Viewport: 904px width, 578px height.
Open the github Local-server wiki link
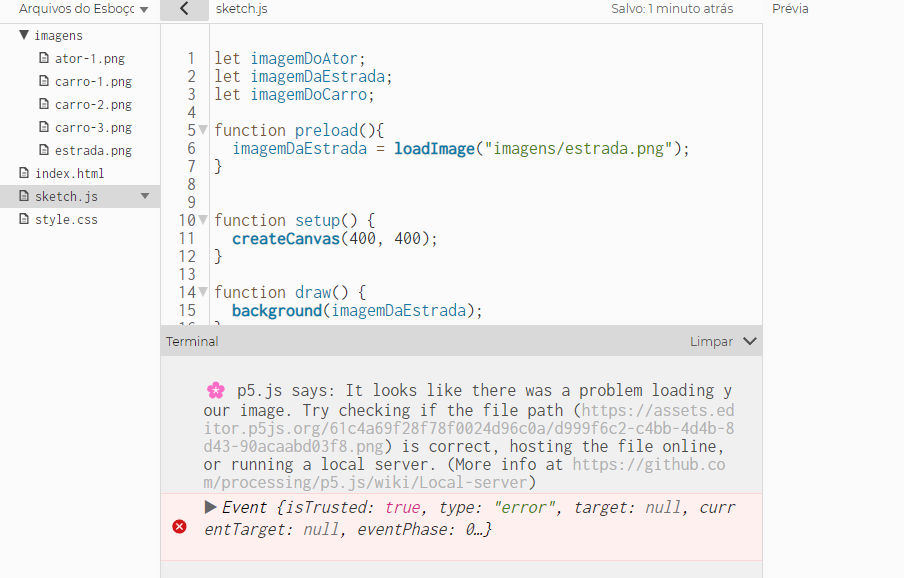464,474
